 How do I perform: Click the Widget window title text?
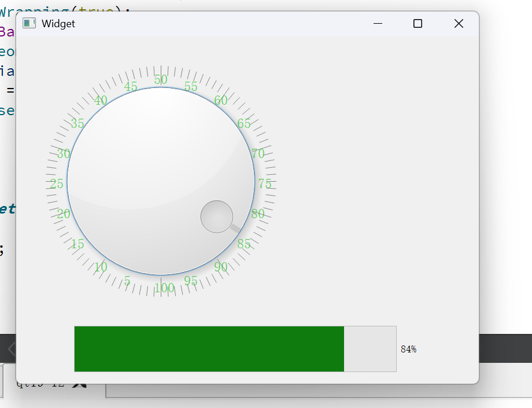[x=58, y=24]
